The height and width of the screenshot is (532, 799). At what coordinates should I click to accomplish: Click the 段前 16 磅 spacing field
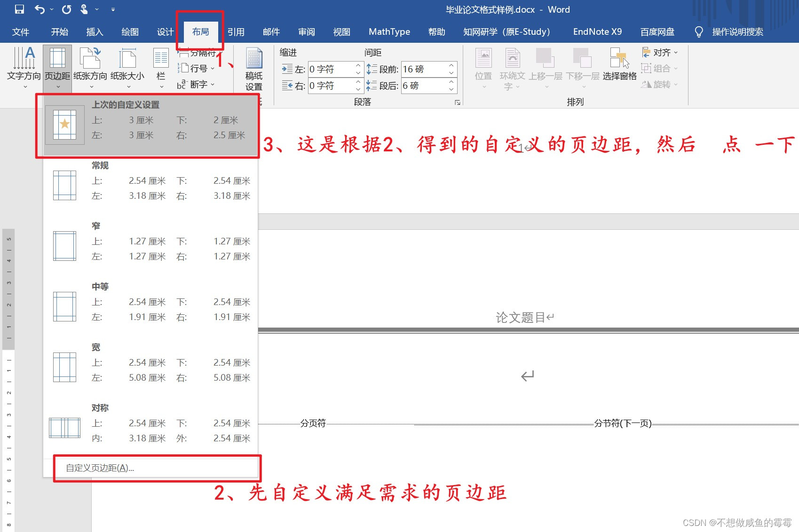pos(424,69)
